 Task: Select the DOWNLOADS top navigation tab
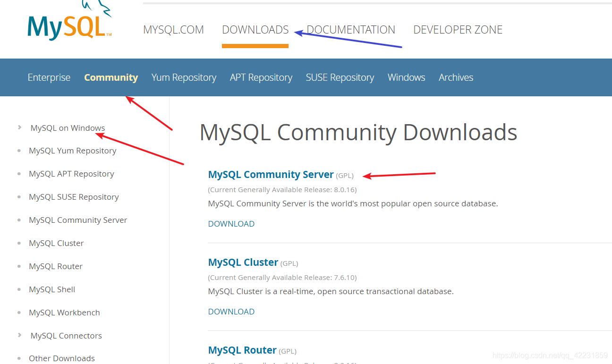click(255, 30)
